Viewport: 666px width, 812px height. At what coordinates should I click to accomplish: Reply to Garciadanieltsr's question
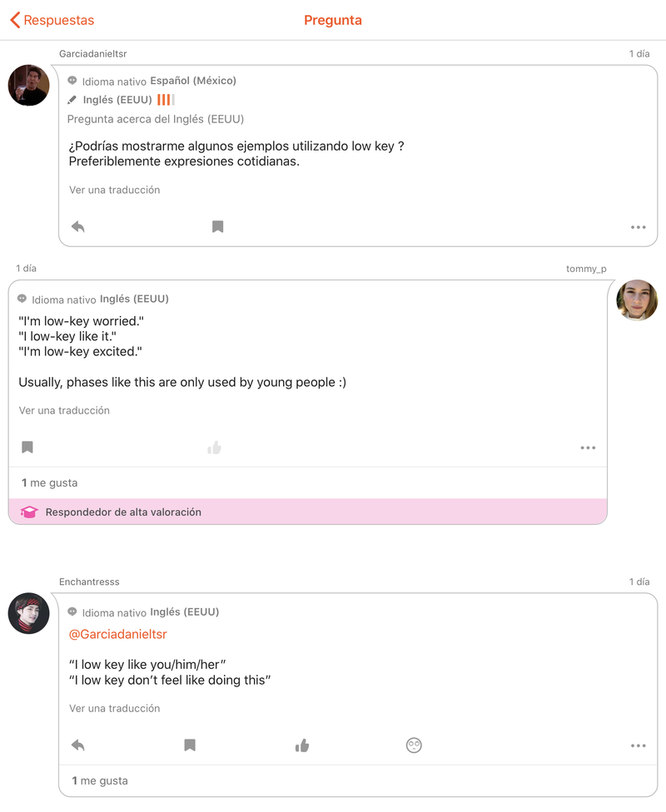[x=78, y=226]
